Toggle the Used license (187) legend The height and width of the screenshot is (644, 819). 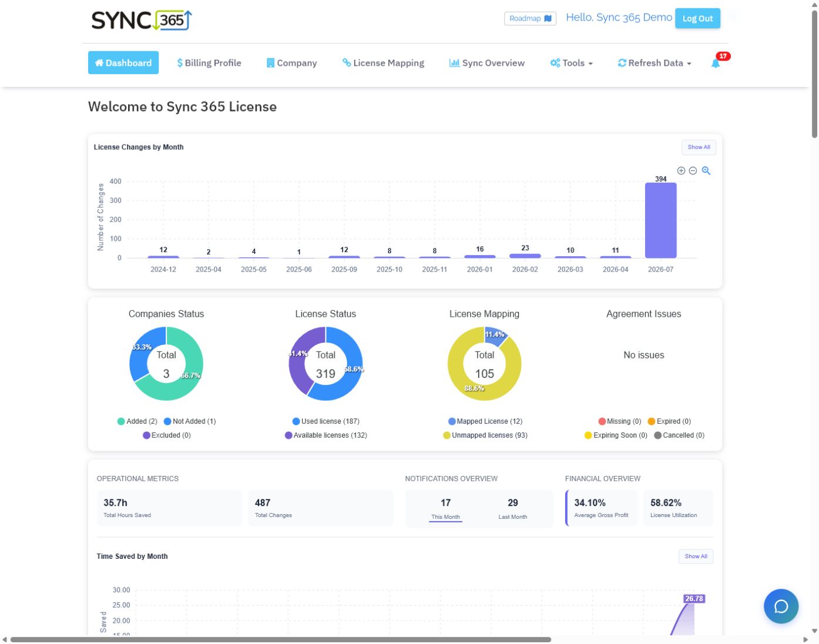pos(326,421)
